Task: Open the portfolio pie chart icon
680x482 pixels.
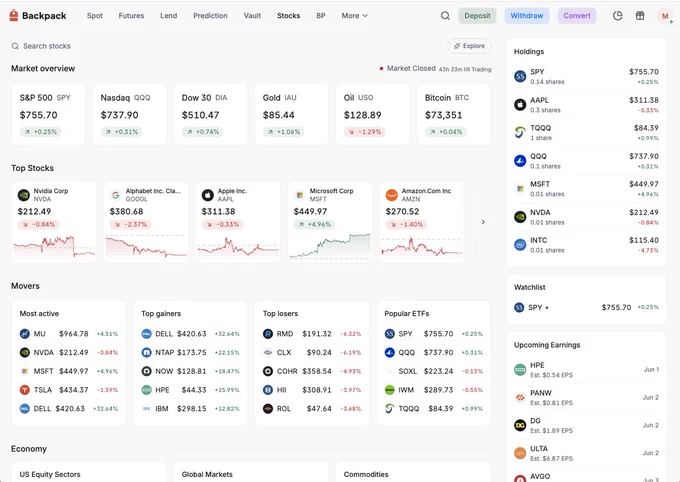Action: (x=618, y=16)
